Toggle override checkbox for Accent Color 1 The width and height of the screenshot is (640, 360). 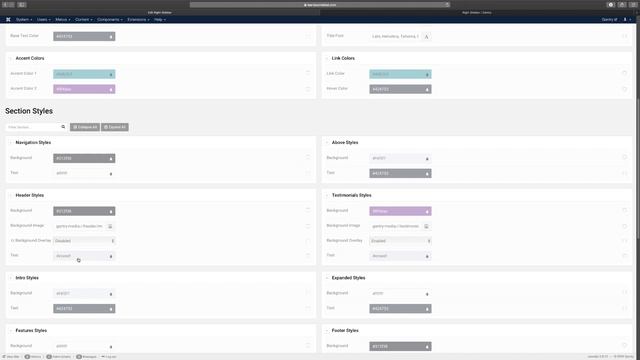pos(308,73)
